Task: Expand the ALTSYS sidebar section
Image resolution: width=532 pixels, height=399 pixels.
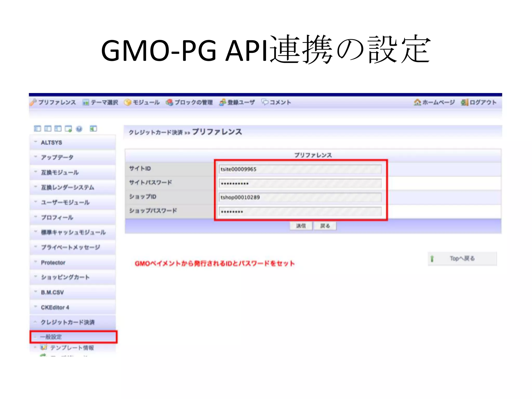Action: (x=73, y=142)
